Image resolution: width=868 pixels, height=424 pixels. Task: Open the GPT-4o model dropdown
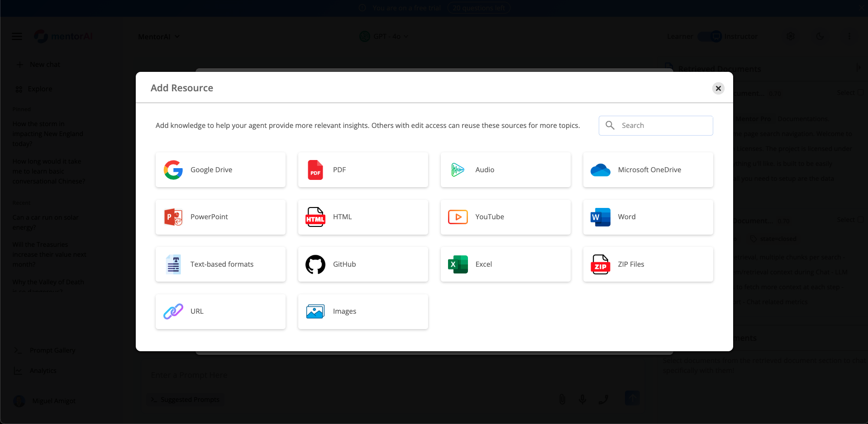pyautogui.click(x=384, y=36)
